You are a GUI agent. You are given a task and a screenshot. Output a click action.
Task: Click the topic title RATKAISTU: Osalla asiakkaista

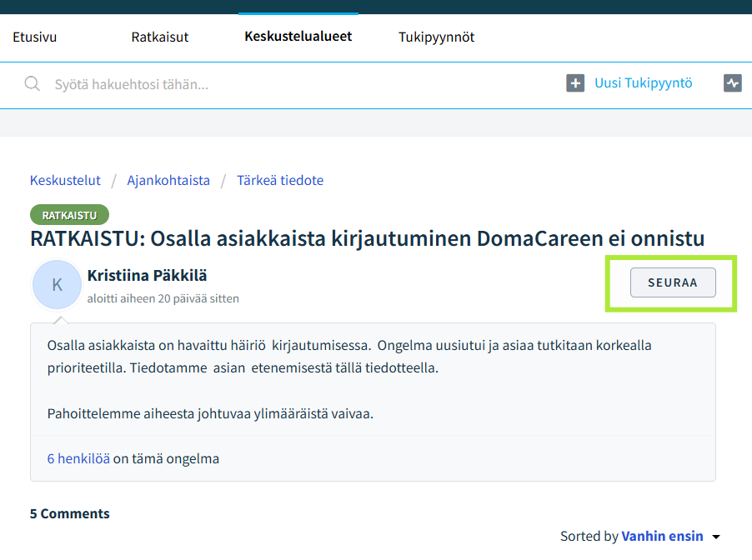tap(368, 238)
